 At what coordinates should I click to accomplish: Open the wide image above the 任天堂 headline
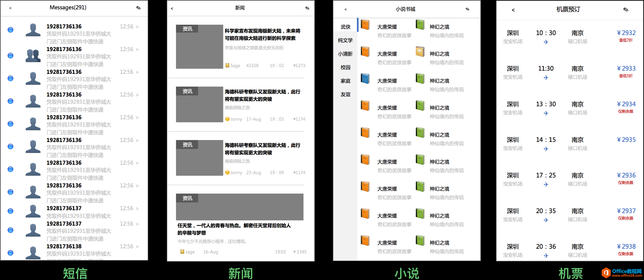(240, 207)
